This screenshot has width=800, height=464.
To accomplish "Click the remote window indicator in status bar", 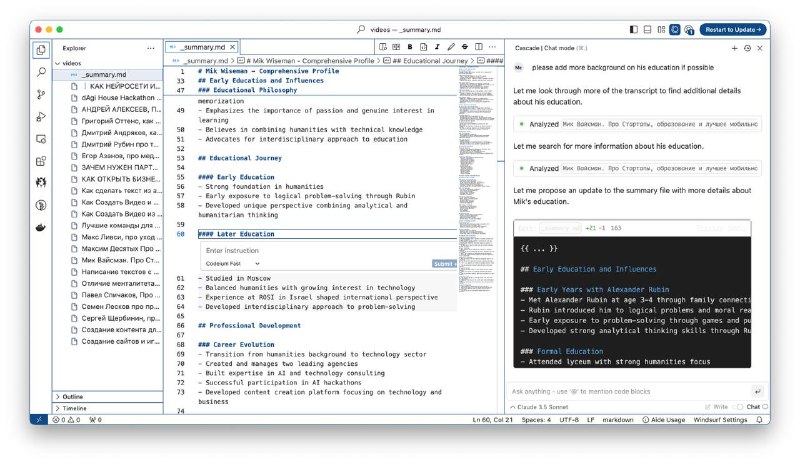I will click(39, 420).
